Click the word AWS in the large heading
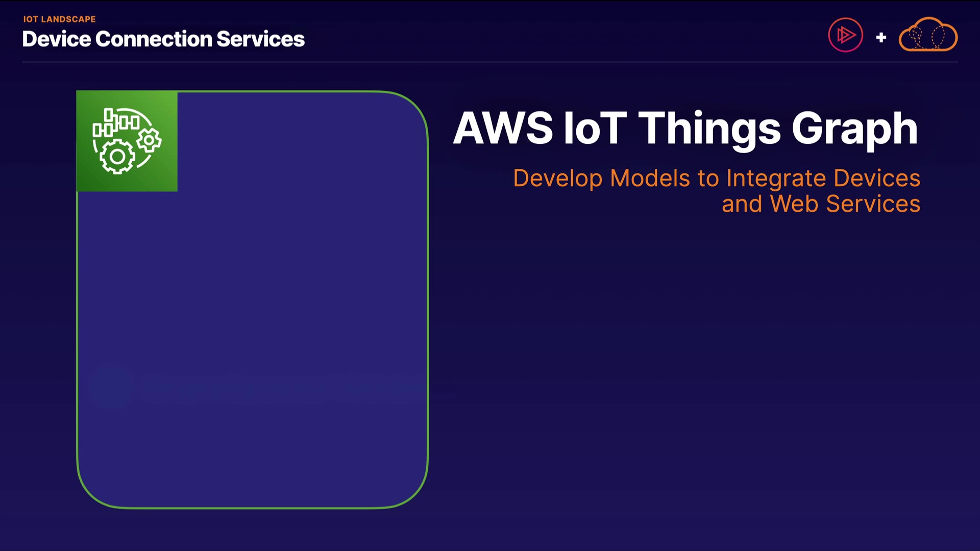 tap(503, 128)
